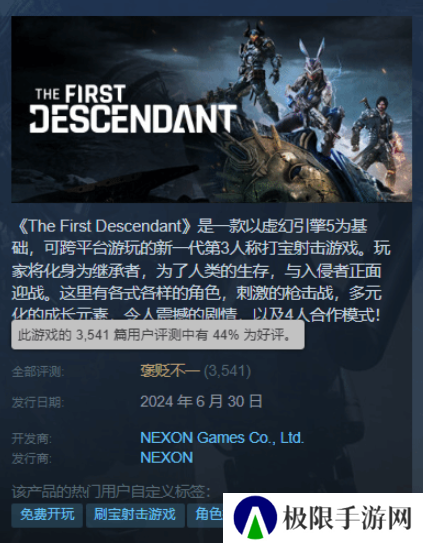Open developer NEXON Games Co., Ltd. link

coord(222,438)
